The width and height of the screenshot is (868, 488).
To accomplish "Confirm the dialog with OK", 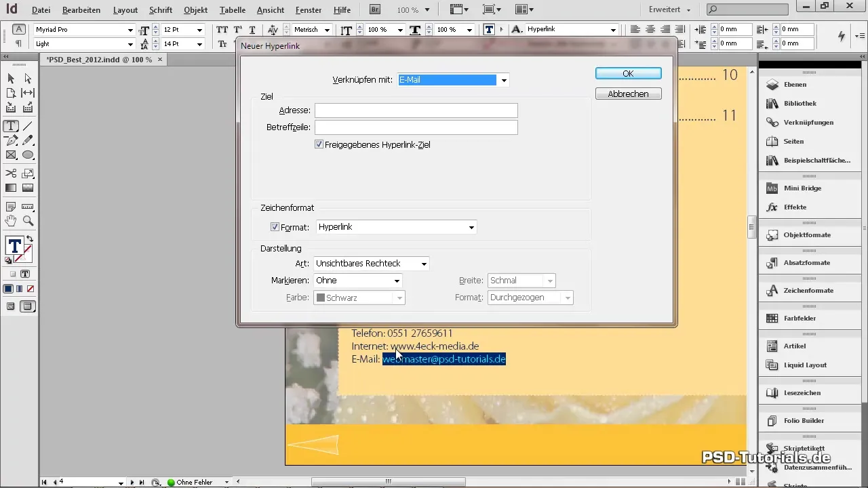I will coord(628,74).
